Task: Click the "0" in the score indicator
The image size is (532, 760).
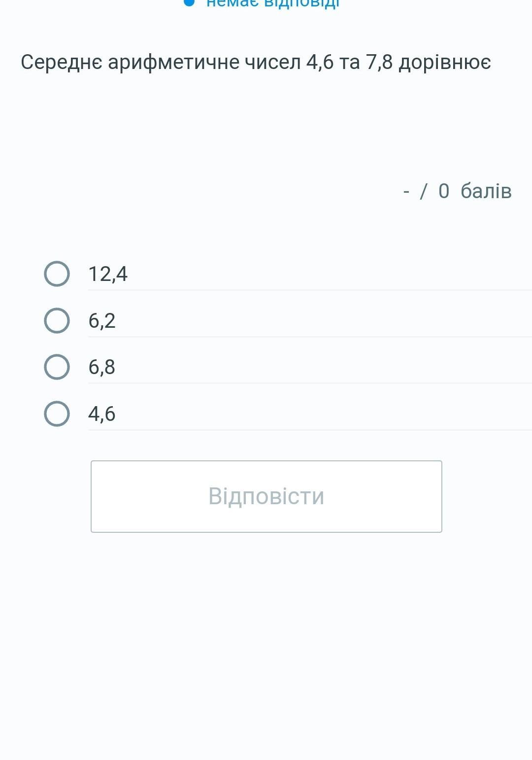Action: [x=444, y=191]
